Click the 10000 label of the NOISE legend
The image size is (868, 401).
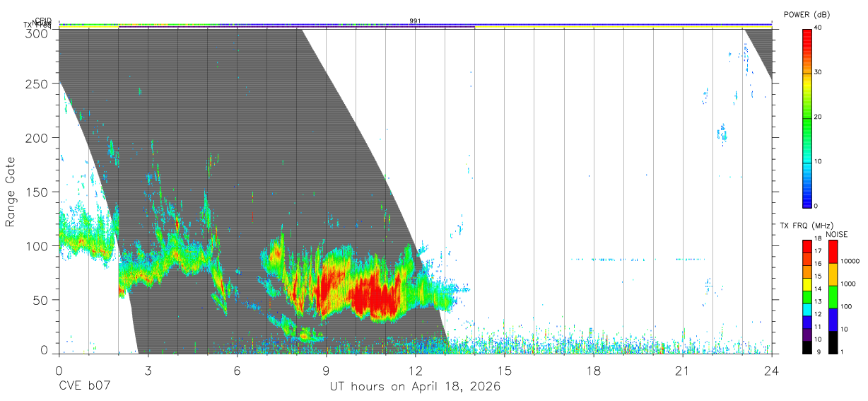849,262
